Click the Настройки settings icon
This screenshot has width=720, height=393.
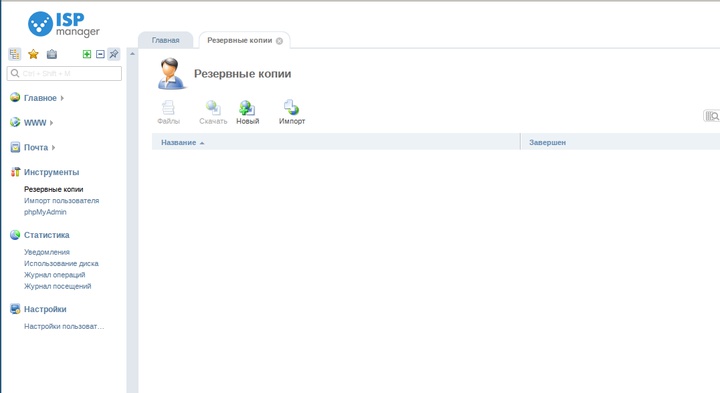[x=15, y=309]
